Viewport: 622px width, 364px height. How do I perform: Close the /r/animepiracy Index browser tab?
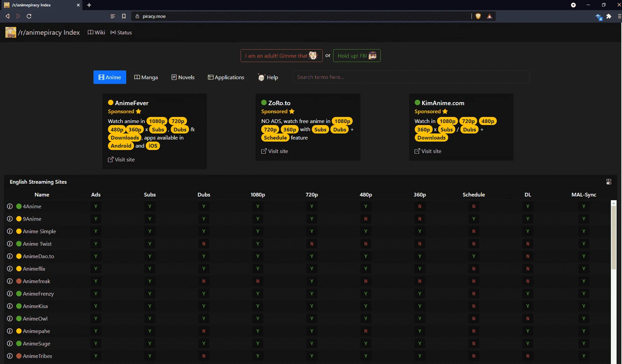pos(78,5)
